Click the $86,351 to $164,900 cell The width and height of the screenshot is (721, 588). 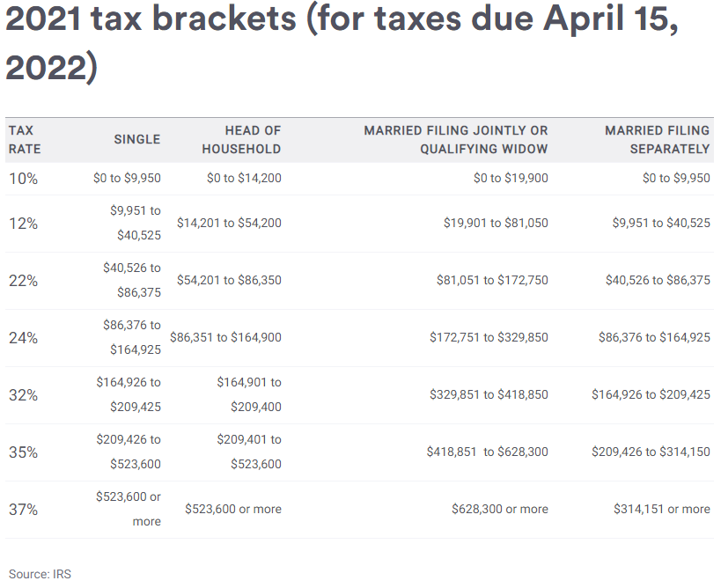225,338
